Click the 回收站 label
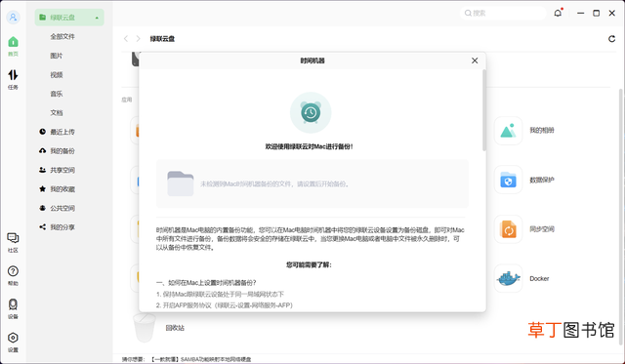The height and width of the screenshot is (364, 625). pyautogui.click(x=175, y=328)
